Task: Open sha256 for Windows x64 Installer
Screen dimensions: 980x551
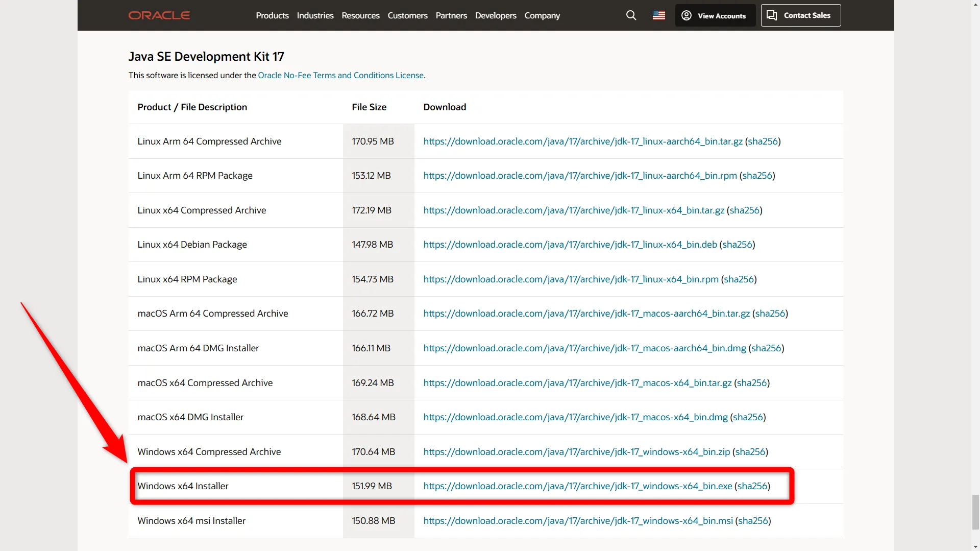Action: [x=752, y=486]
